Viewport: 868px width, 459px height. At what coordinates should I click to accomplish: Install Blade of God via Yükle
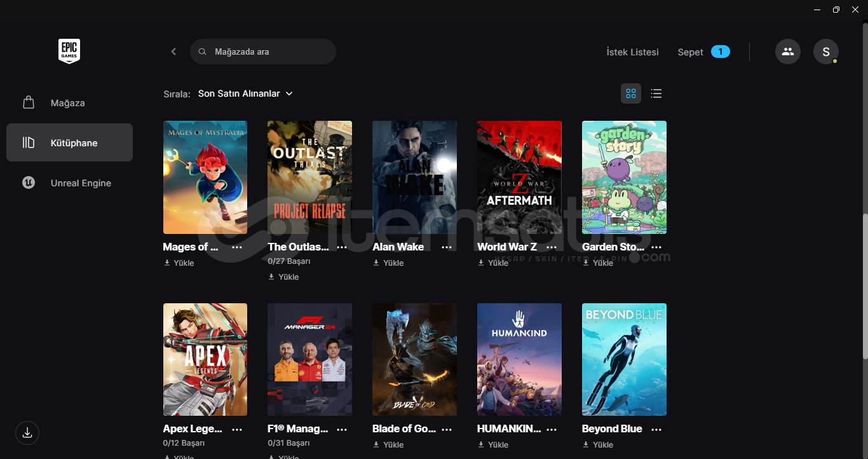pyautogui.click(x=389, y=445)
